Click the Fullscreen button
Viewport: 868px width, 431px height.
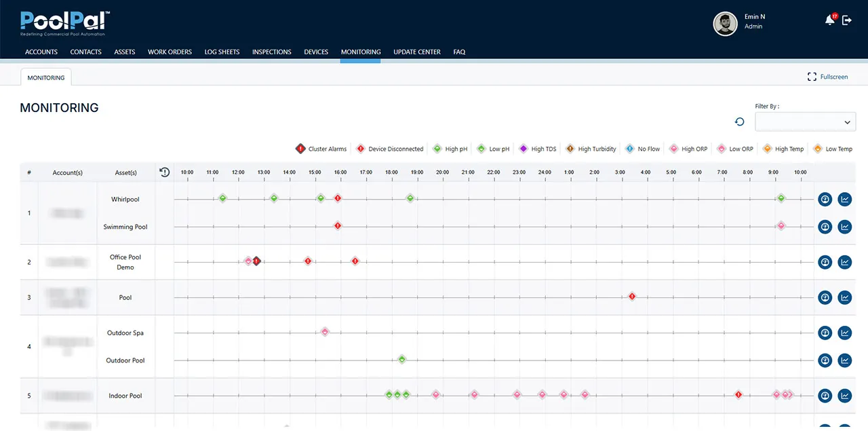(827, 77)
